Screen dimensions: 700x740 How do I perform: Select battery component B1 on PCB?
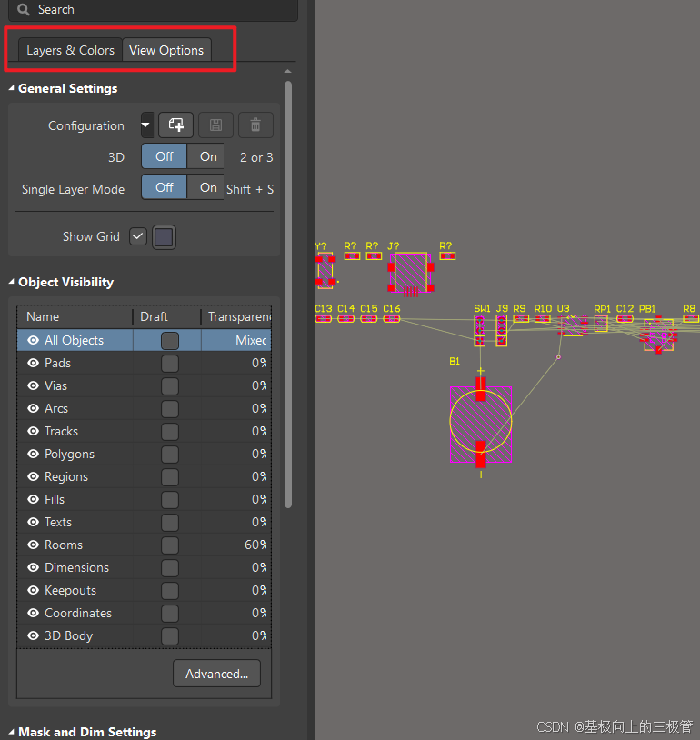(481, 423)
